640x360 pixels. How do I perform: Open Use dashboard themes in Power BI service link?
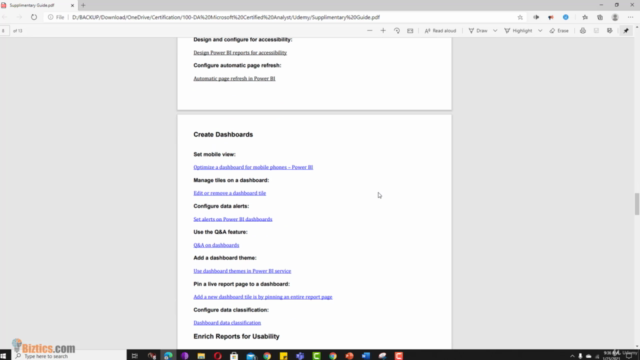coord(242,271)
